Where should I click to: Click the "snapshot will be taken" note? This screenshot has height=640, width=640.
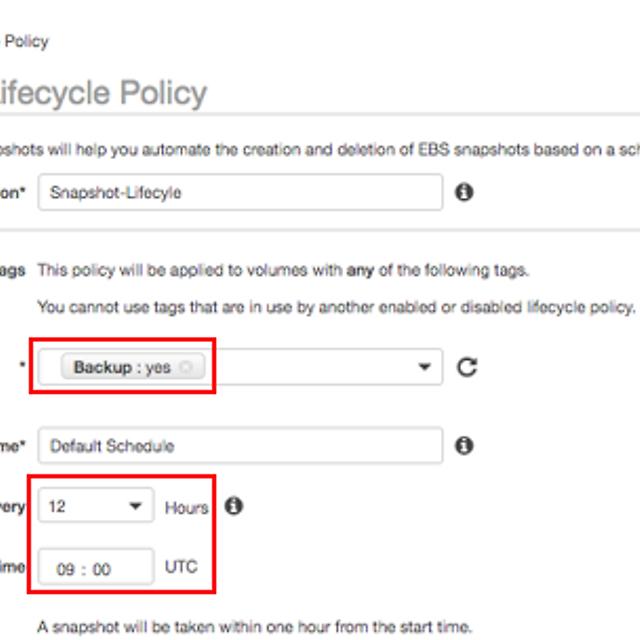[x=254, y=627]
